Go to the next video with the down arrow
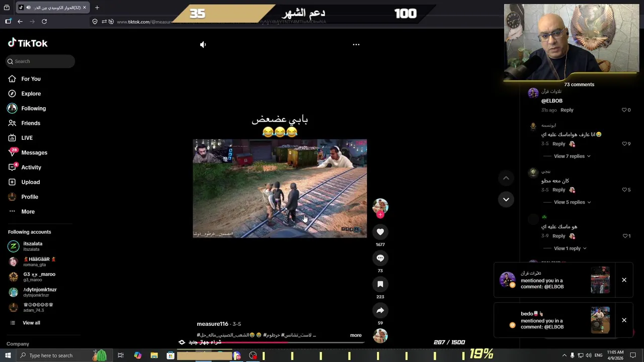The height and width of the screenshot is (362, 644). pos(506,200)
